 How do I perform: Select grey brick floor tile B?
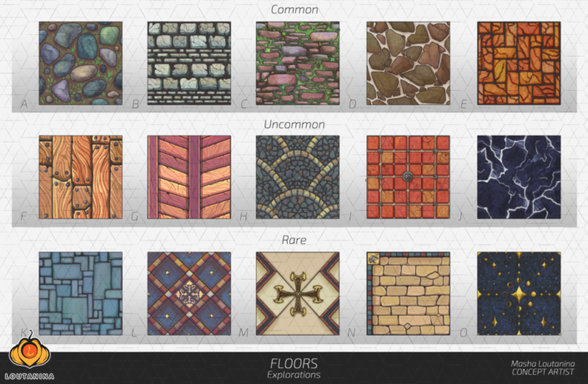coord(189,63)
